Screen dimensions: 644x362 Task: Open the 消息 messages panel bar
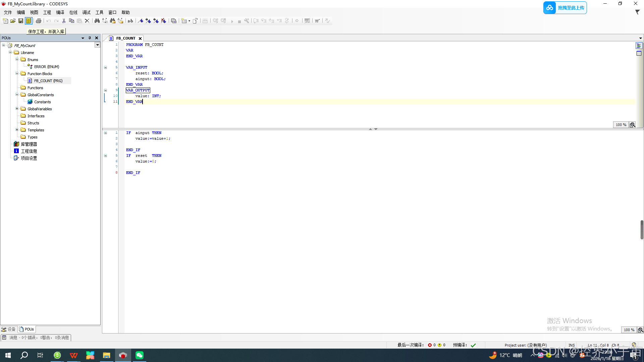(x=36, y=338)
